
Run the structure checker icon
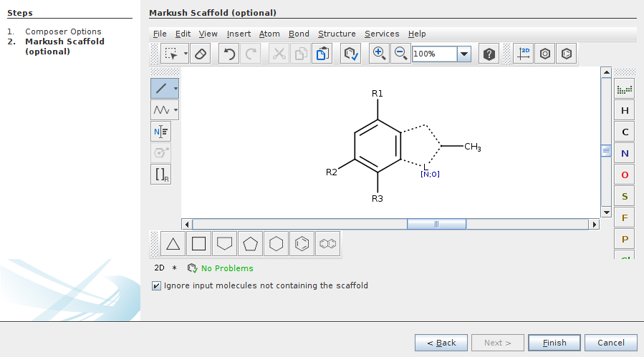(x=350, y=54)
